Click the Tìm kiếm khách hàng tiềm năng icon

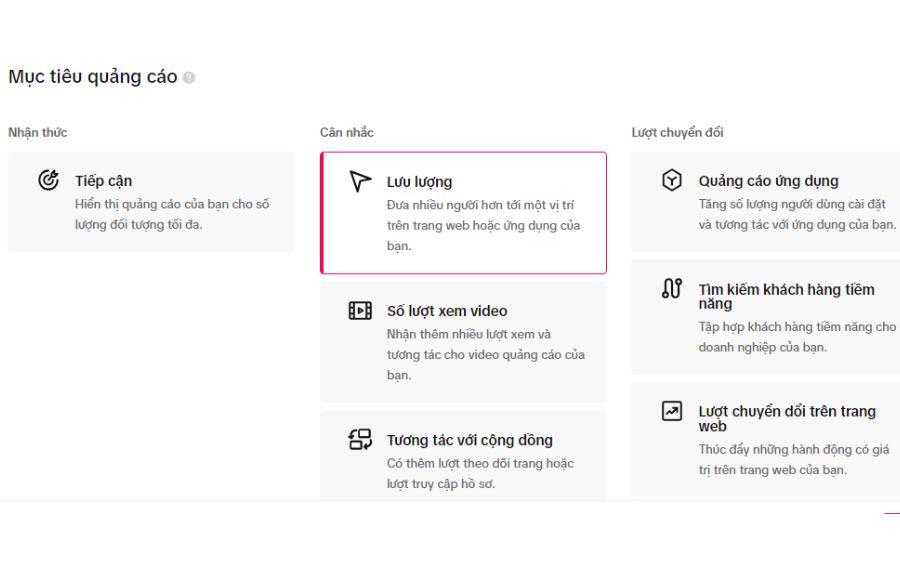(x=672, y=289)
